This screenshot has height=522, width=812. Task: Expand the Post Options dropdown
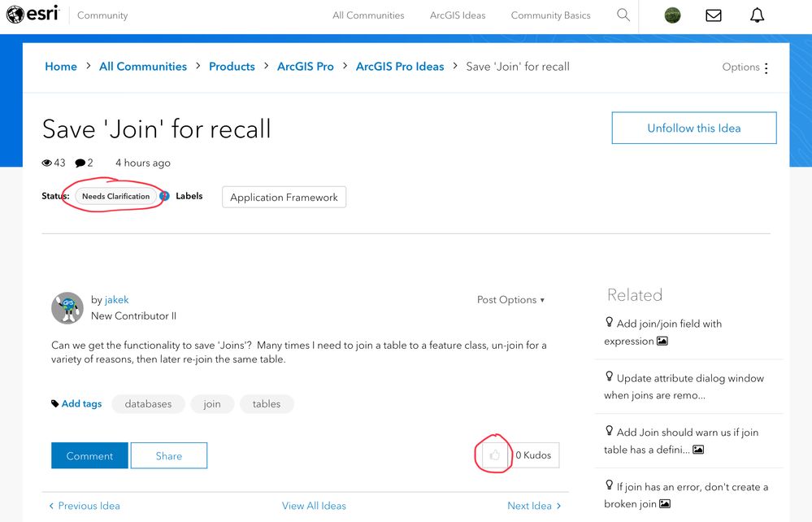click(510, 300)
